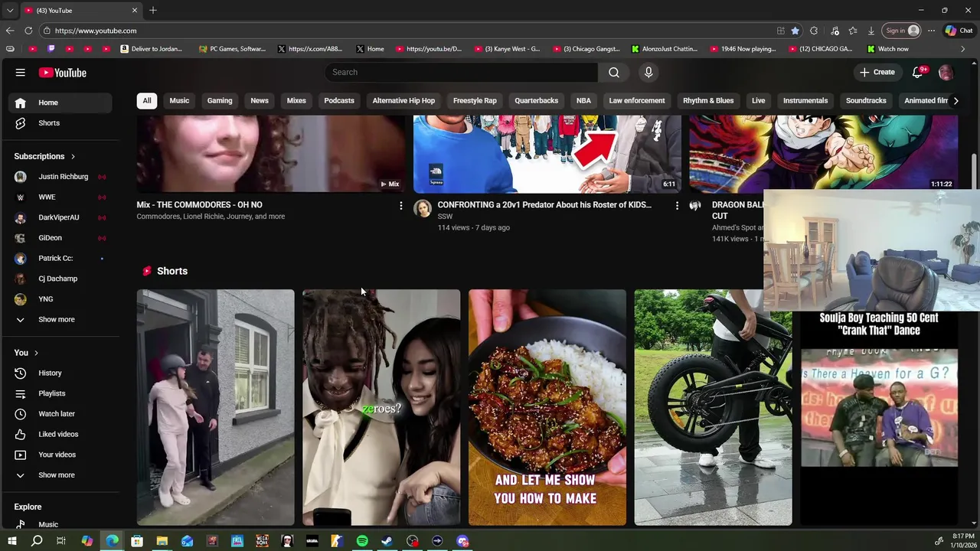Click the favorite star in address bar
980x551 pixels.
(795, 31)
